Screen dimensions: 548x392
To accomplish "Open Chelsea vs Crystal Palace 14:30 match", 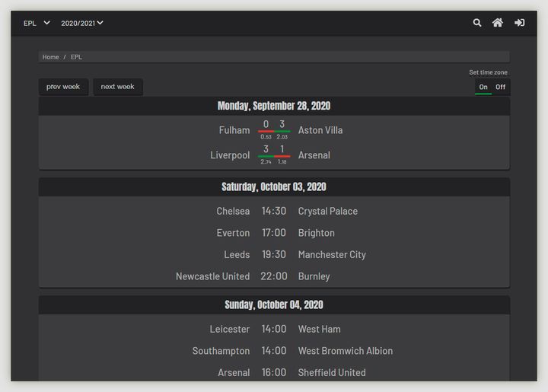I will click(274, 211).
